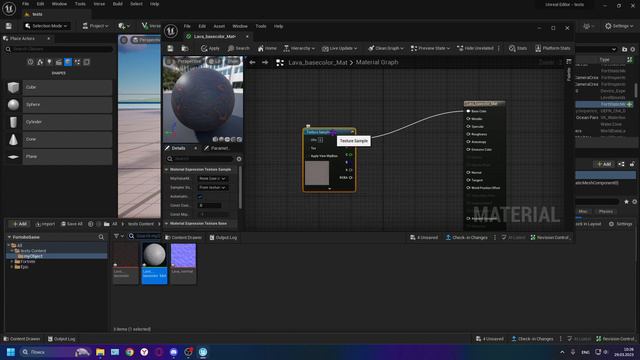Open the File menu of the material editor

point(187,26)
